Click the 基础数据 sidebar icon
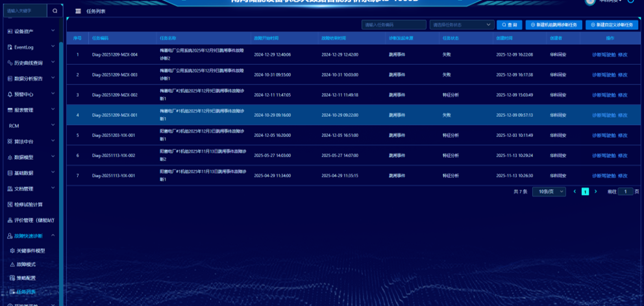This screenshot has height=306, width=644. click(x=10, y=173)
